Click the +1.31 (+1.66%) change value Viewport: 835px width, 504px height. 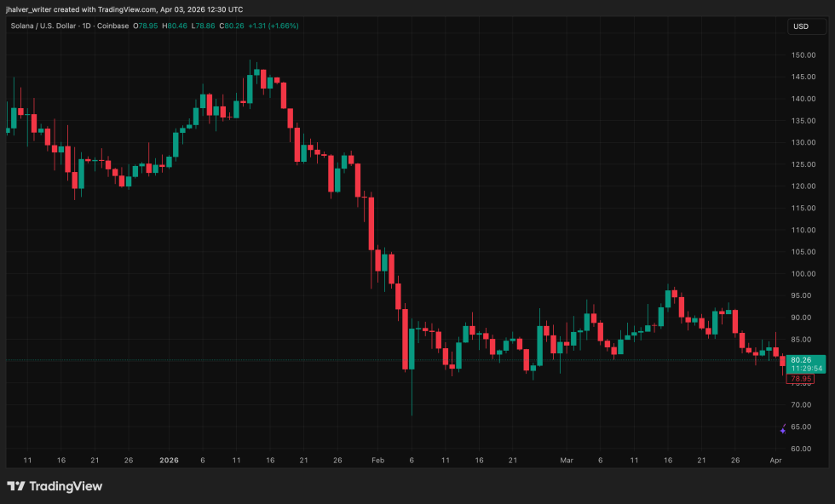click(273, 26)
